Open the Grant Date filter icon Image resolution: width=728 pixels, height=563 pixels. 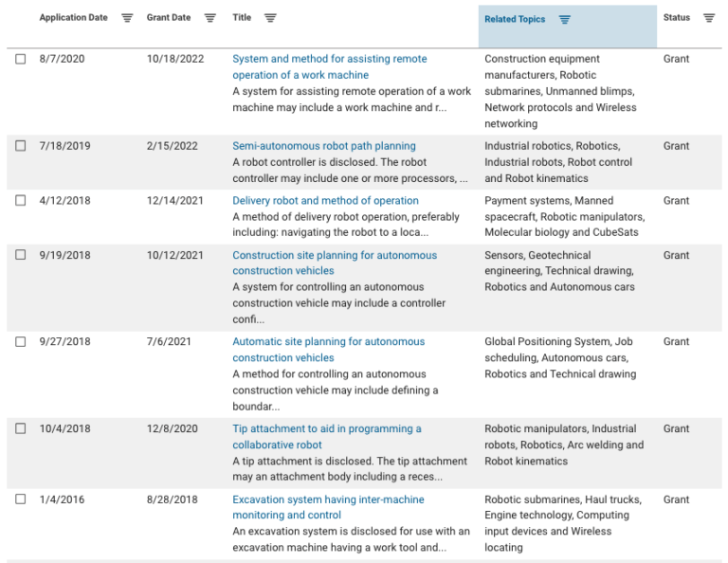click(210, 18)
